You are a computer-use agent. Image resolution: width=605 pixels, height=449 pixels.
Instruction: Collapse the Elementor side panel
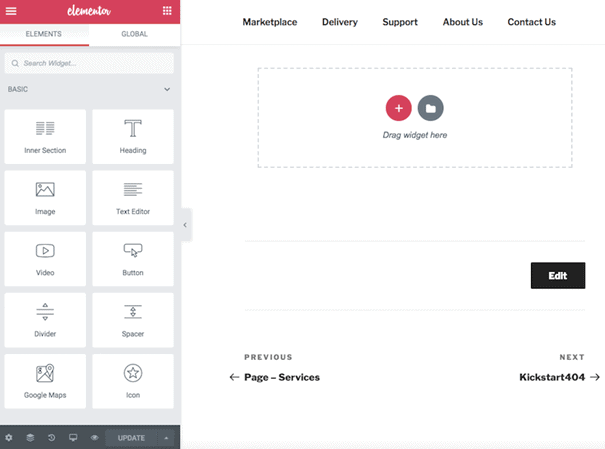185,225
